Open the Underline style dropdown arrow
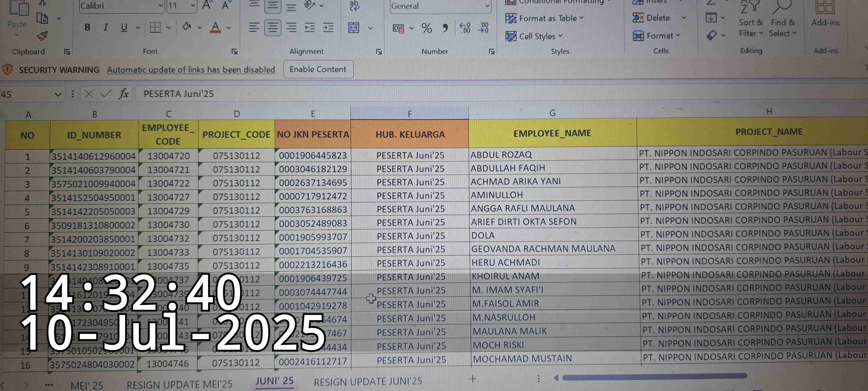Viewport: 868px width, 391px height. tap(138, 28)
